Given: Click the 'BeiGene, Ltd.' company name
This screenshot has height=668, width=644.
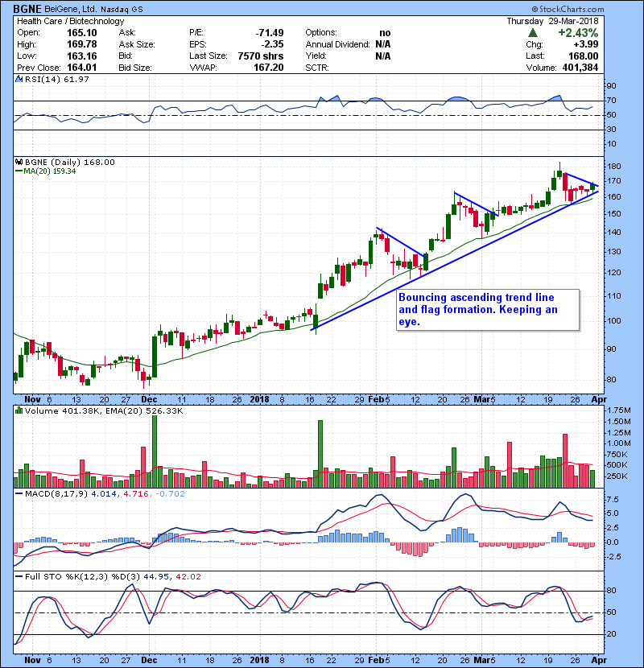Looking at the screenshot, I should [x=71, y=9].
